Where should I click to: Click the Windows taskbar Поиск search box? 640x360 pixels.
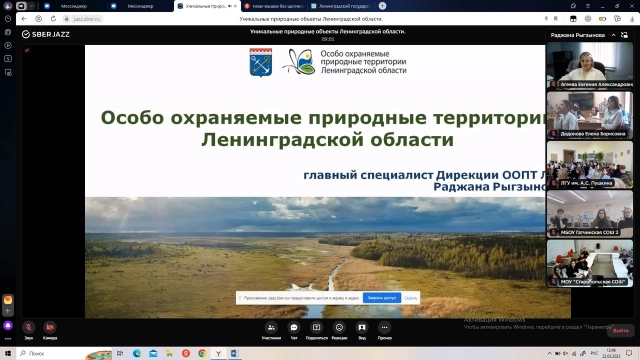pos(64,353)
